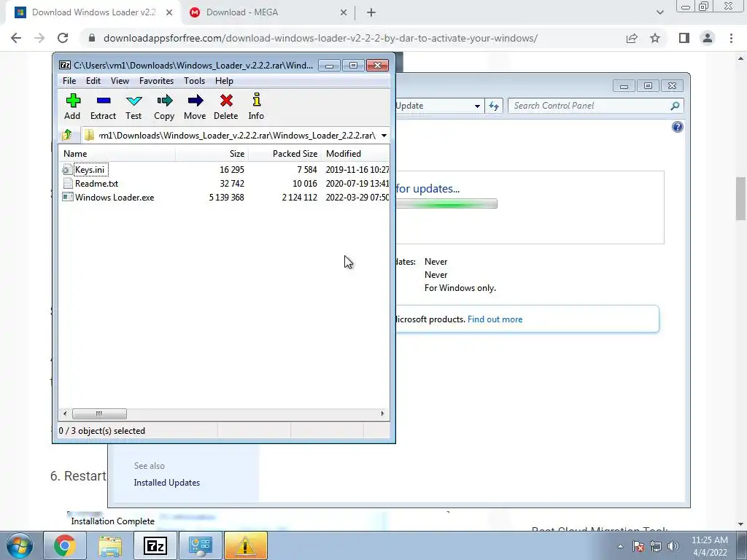Click the checking for updates progress bar

(446, 204)
